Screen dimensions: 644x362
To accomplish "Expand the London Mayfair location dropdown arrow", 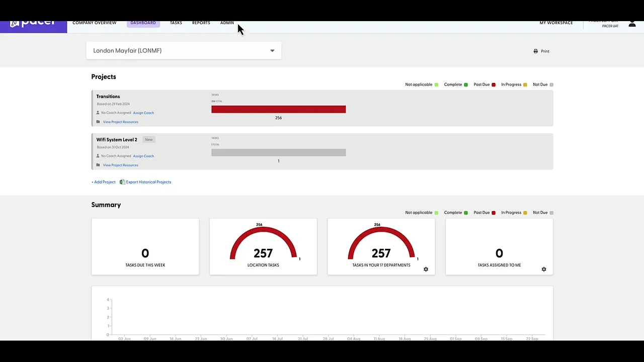I will (272, 51).
